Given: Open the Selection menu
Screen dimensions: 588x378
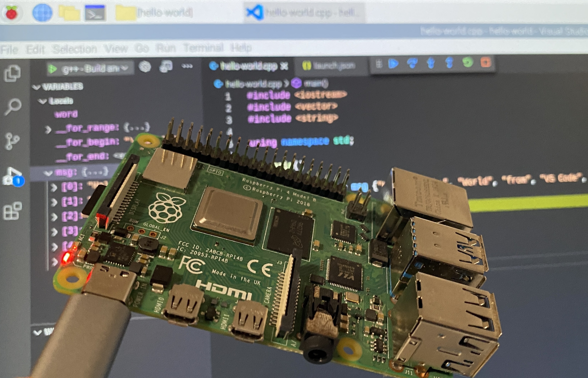Looking at the screenshot, I should (75, 49).
